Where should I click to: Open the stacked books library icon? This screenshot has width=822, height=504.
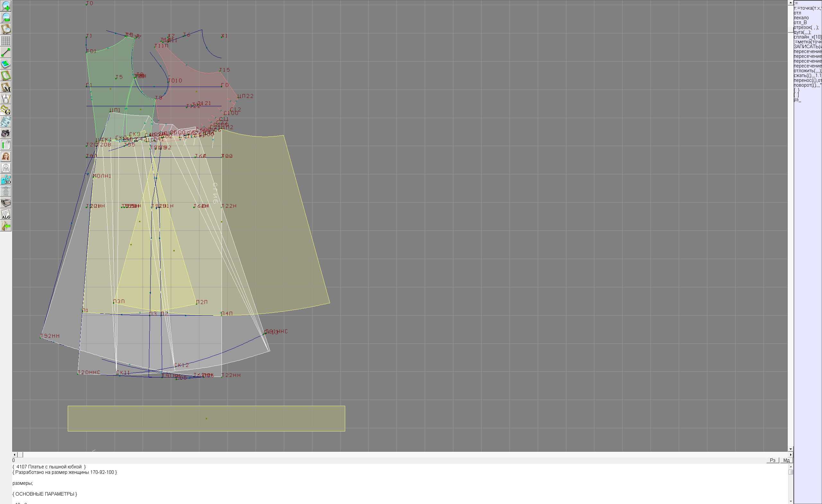coord(6,203)
